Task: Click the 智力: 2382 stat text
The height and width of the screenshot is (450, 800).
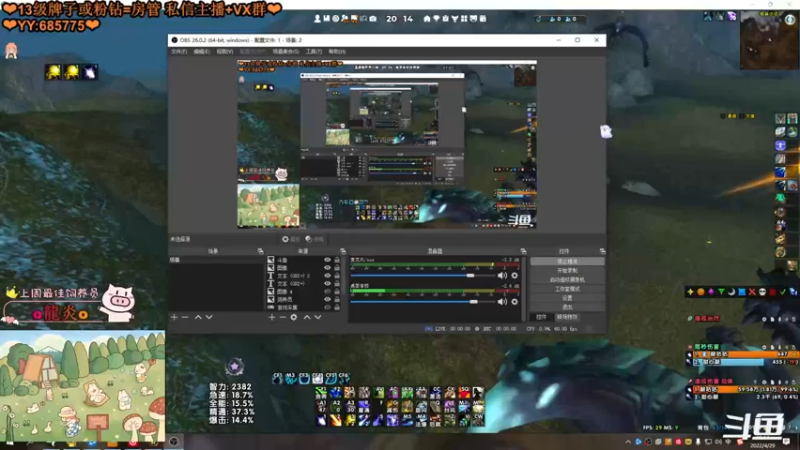Action: pyautogui.click(x=230, y=387)
